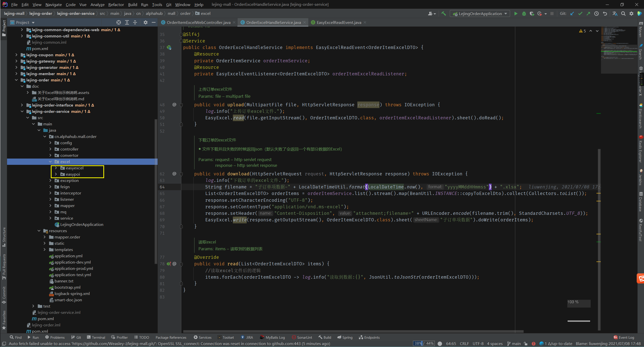Expand the controller package folder
The height and width of the screenshot is (347, 644).
click(50, 149)
